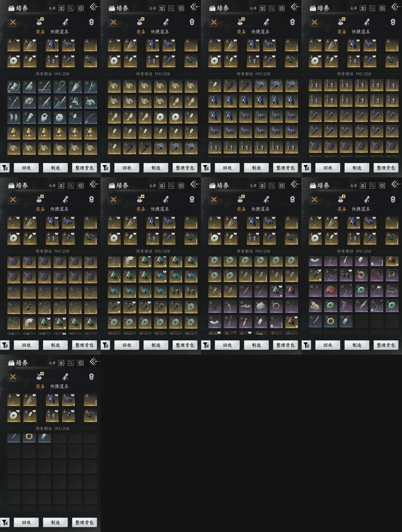Open search in the mostly-empty inventory panel
This screenshot has width=402, height=532.
[71, 363]
